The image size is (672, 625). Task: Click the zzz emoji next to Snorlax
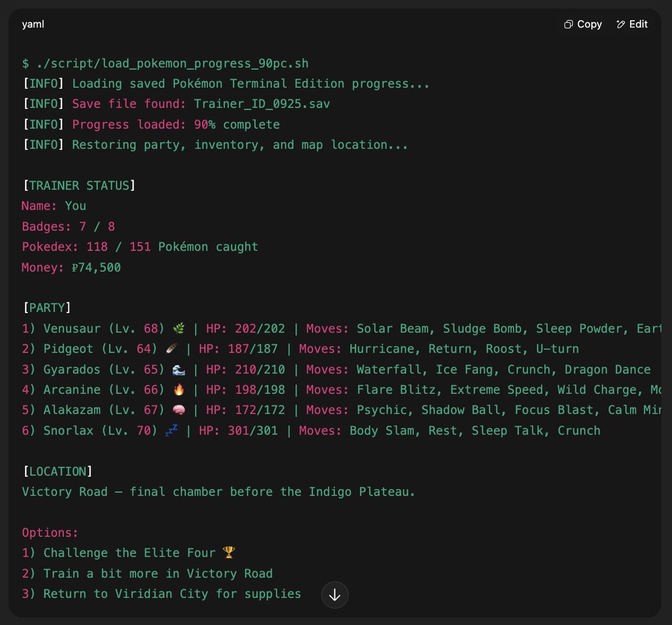click(x=172, y=430)
